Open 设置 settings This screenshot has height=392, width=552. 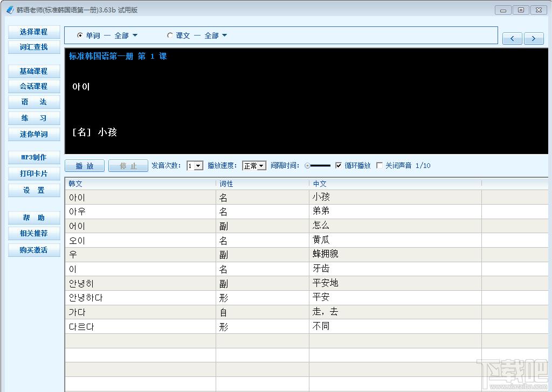tap(34, 190)
